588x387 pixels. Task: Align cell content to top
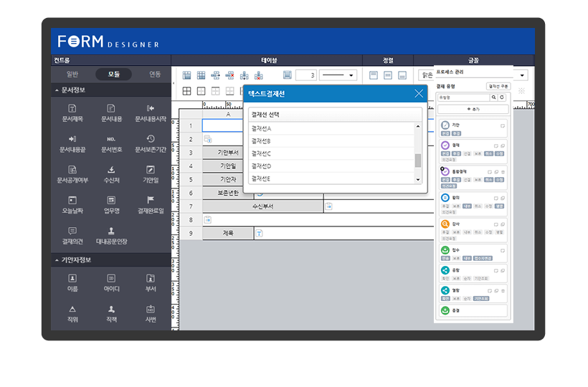(374, 75)
